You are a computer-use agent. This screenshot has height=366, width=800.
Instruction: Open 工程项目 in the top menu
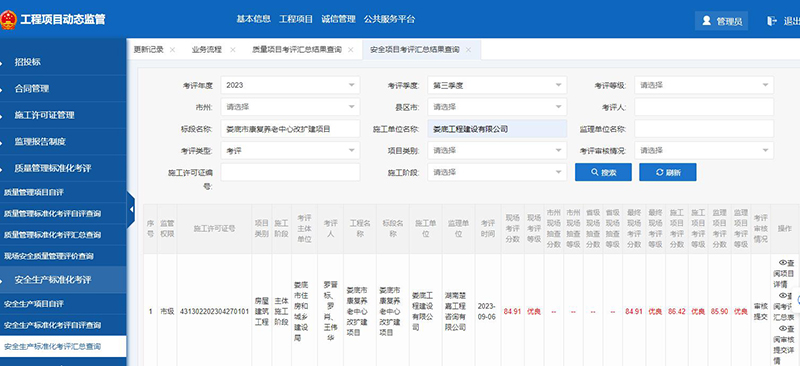coord(296,19)
